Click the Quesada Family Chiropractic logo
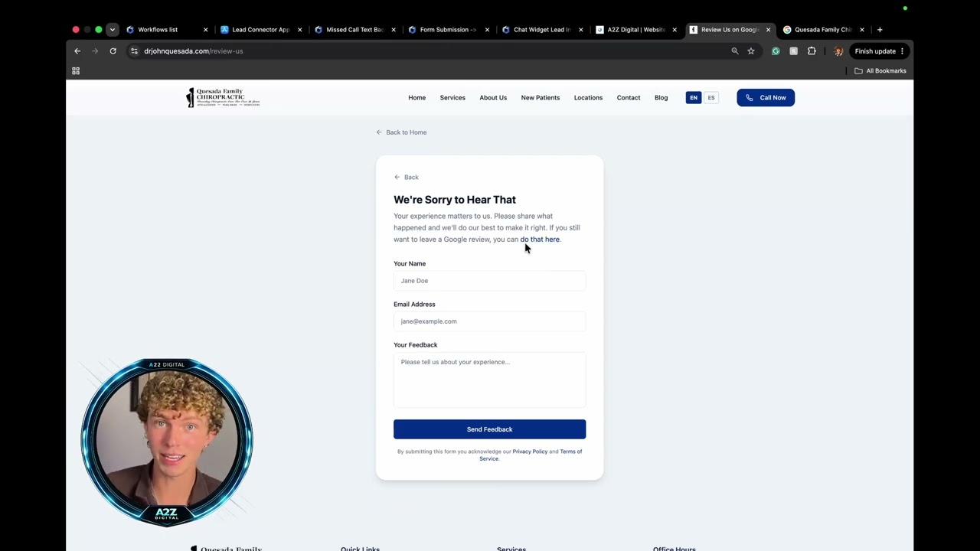 [223, 97]
